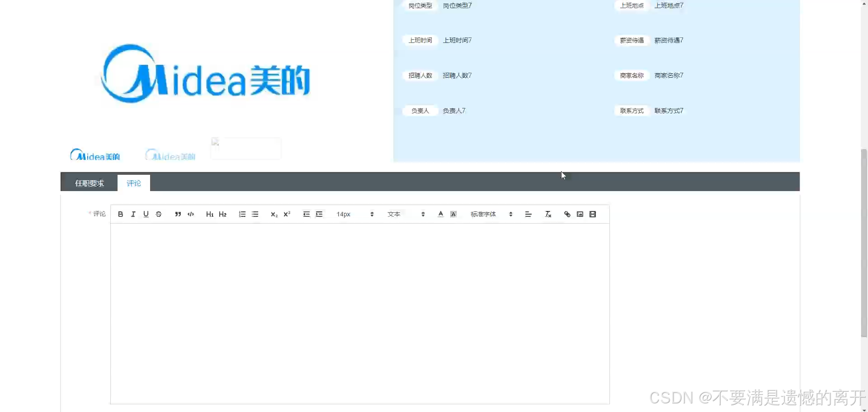Switch to the 评论 tab
The image size is (868, 412).
click(134, 183)
